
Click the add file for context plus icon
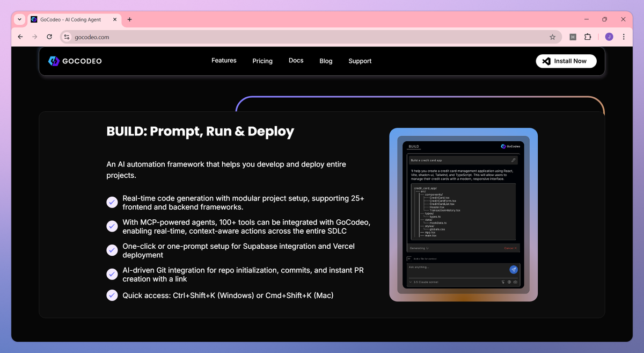pos(409,258)
